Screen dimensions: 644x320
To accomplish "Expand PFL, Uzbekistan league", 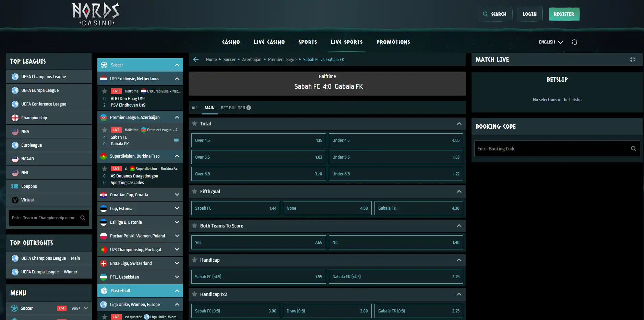I will pos(177,277).
